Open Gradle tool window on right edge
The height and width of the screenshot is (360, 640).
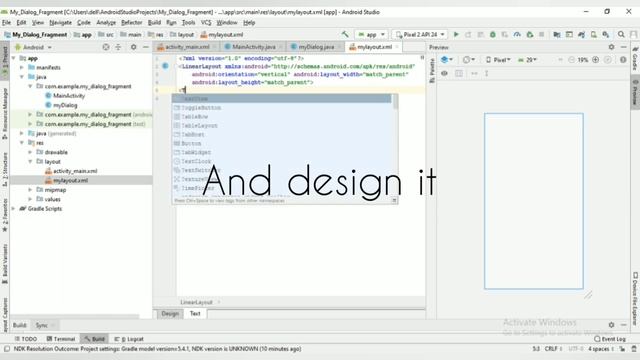coord(636,58)
